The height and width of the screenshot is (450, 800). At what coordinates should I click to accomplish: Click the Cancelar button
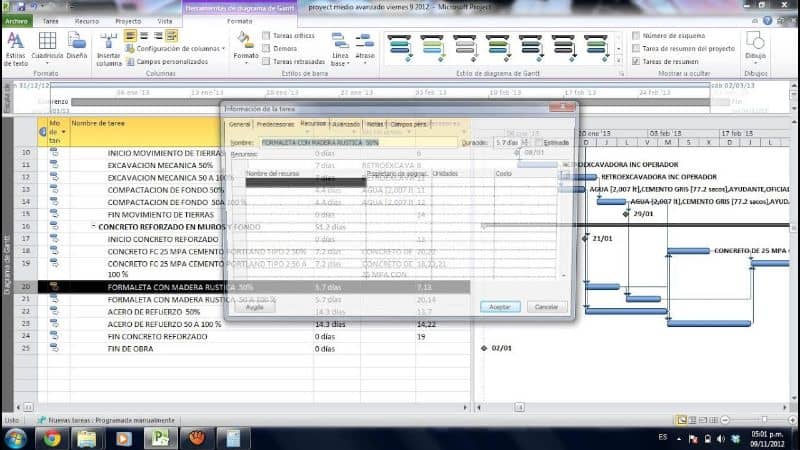[546, 307]
